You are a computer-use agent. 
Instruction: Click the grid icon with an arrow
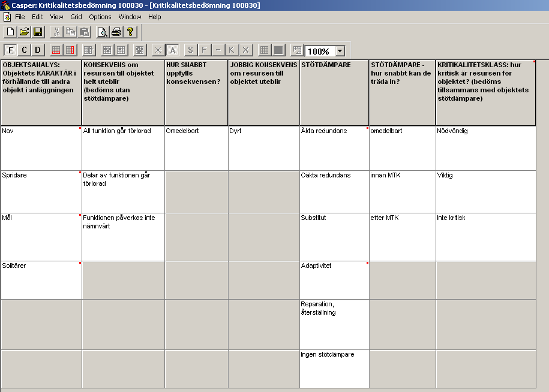(89, 50)
